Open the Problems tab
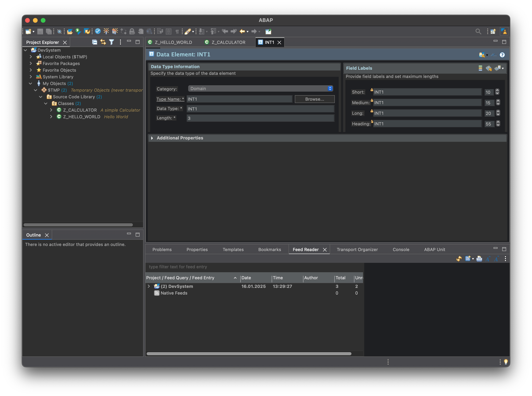Viewport: 532px width, 396px height. (x=162, y=250)
